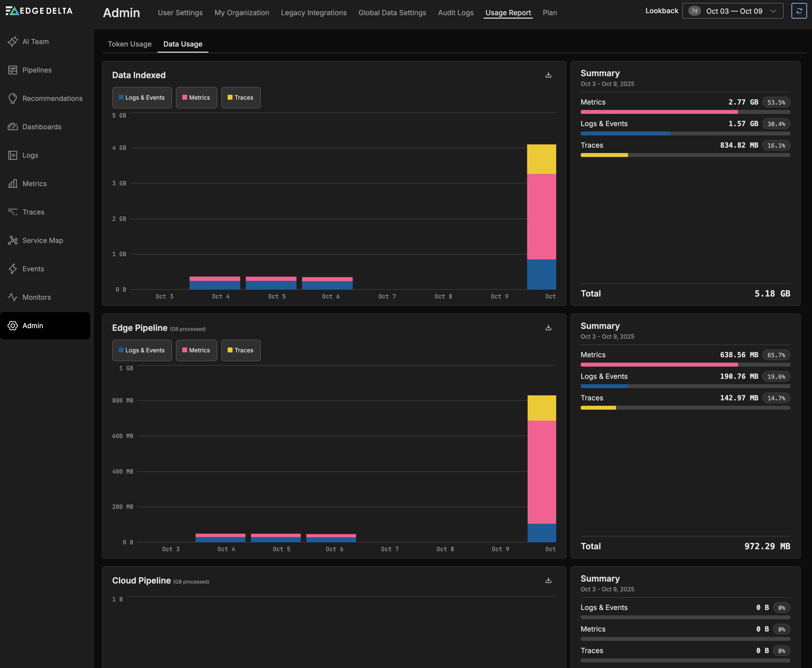Download the Data Indexed chart

coord(548,75)
